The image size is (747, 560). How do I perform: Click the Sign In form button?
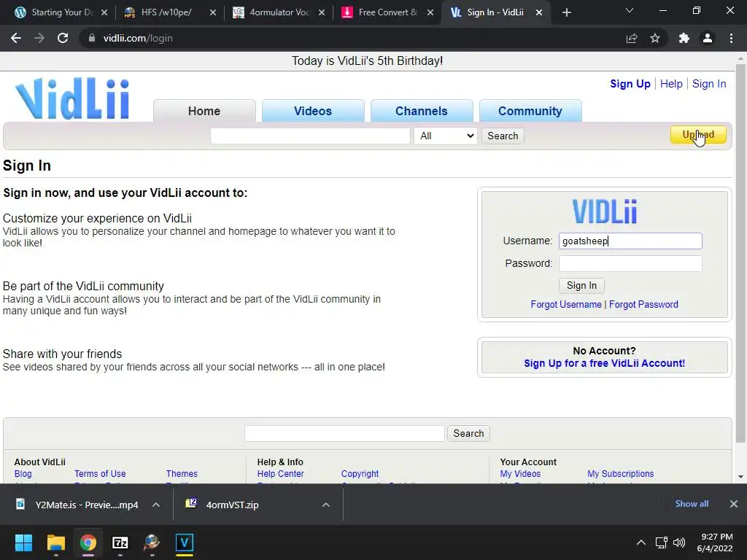[581, 286]
